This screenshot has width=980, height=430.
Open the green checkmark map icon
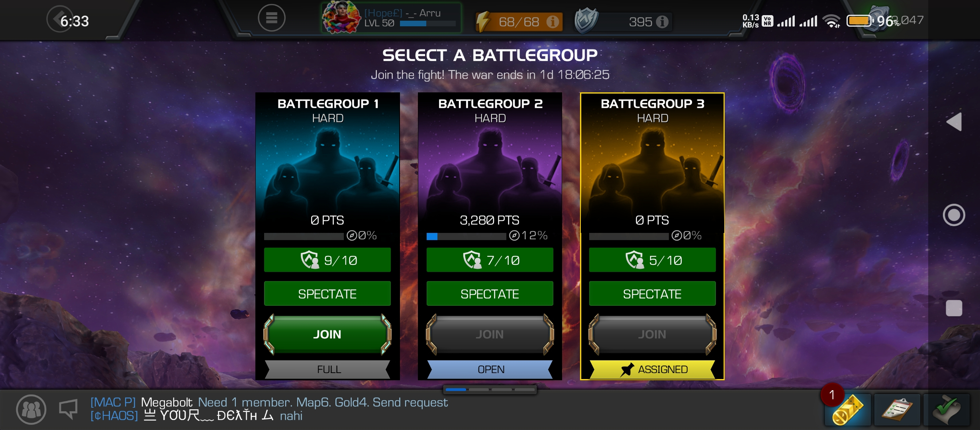point(947,410)
